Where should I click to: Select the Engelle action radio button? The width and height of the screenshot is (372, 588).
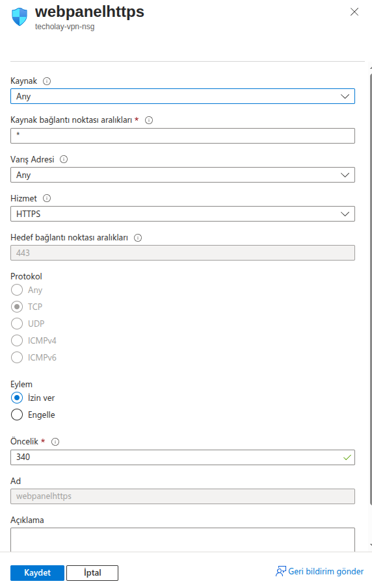(x=17, y=415)
